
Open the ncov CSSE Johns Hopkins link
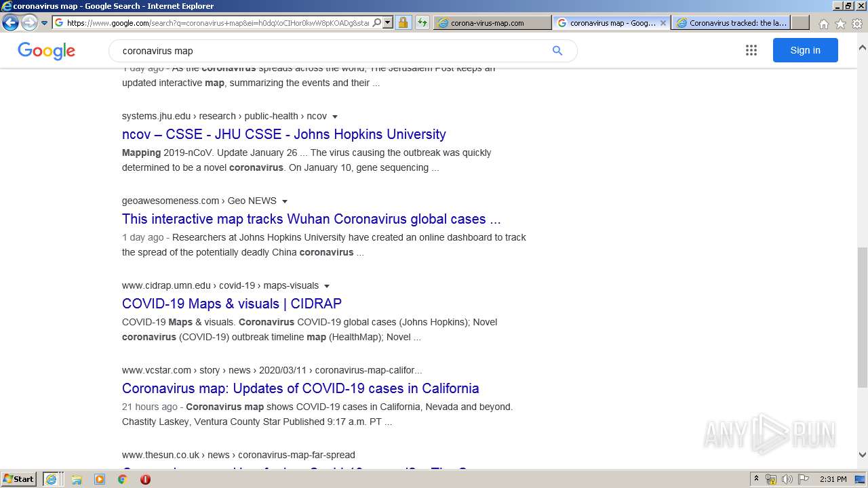click(x=283, y=134)
